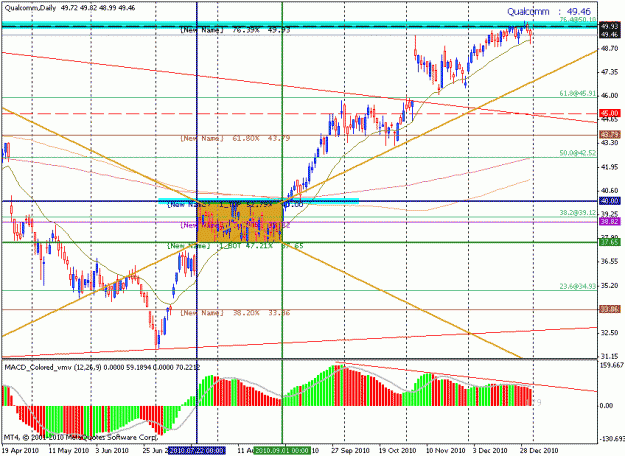This screenshot has height=456, width=625.
Task: Click the red 45.00 price tag on axis
Action: (x=610, y=113)
